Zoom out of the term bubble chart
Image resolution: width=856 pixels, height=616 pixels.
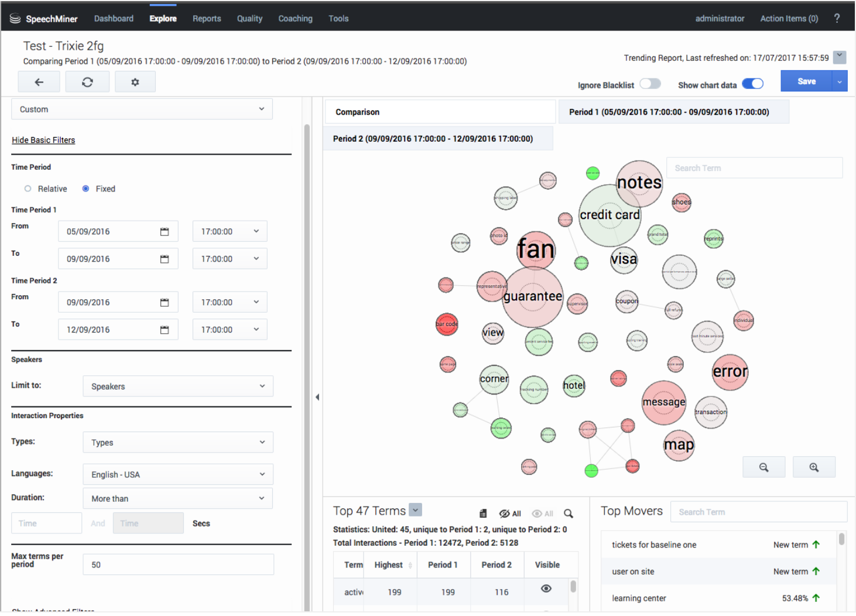763,467
